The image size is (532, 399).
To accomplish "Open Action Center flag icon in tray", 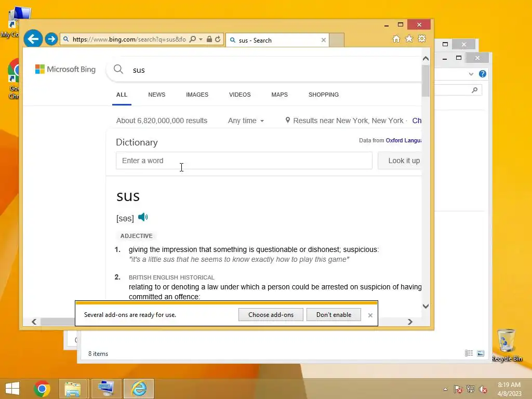I will pyautogui.click(x=458, y=389).
